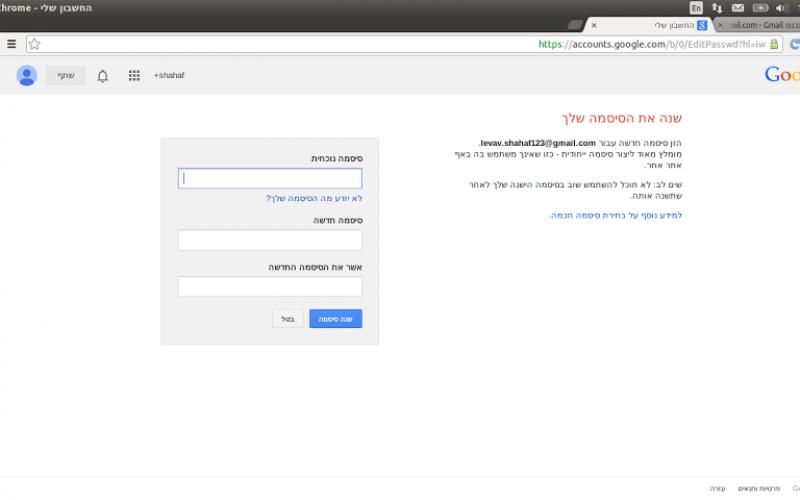The image size is (800, 500).
Task: Open the Google apps grid
Action: tap(134, 76)
